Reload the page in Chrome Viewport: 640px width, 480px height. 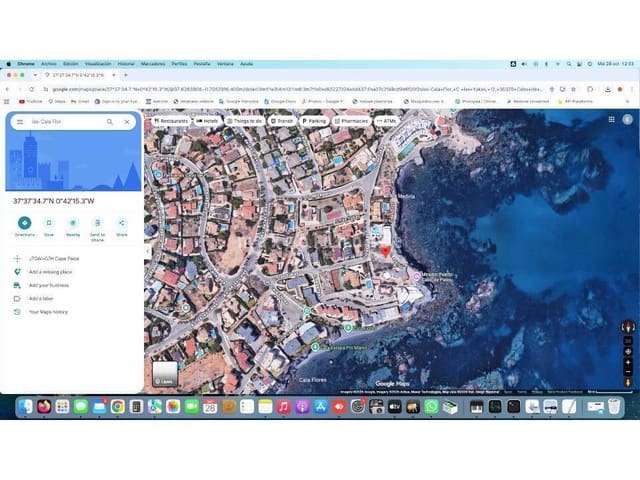coord(32,89)
